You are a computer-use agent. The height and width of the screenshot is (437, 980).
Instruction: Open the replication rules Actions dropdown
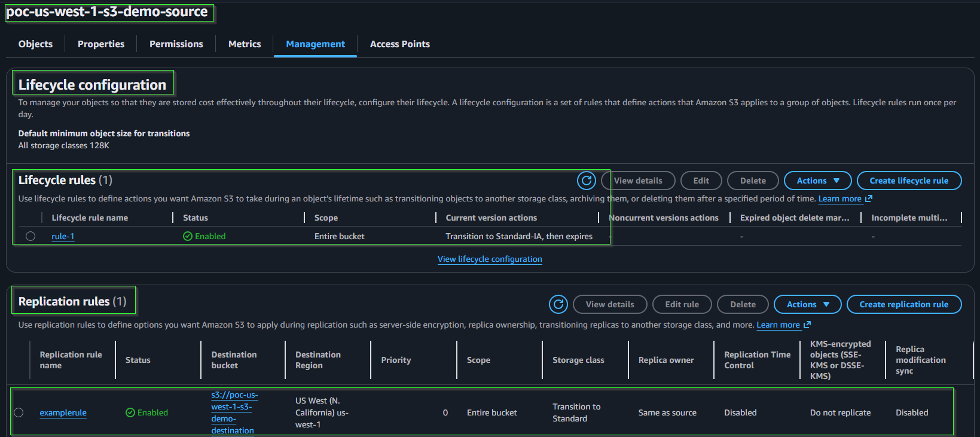pyautogui.click(x=807, y=304)
